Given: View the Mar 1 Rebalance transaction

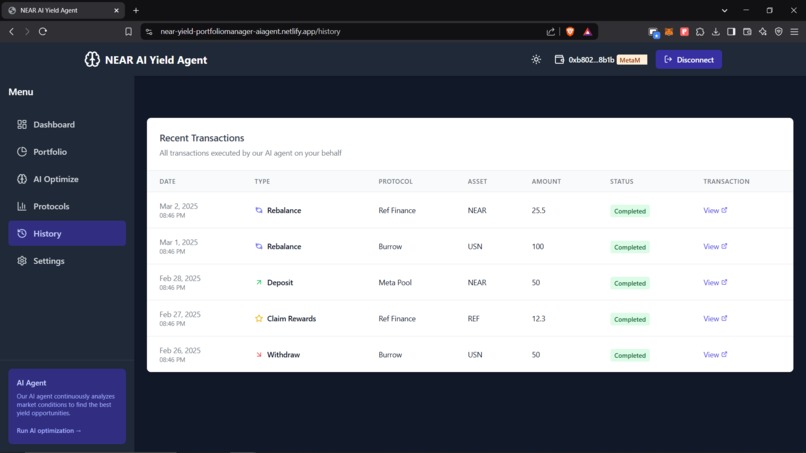Looking at the screenshot, I should tap(715, 246).
